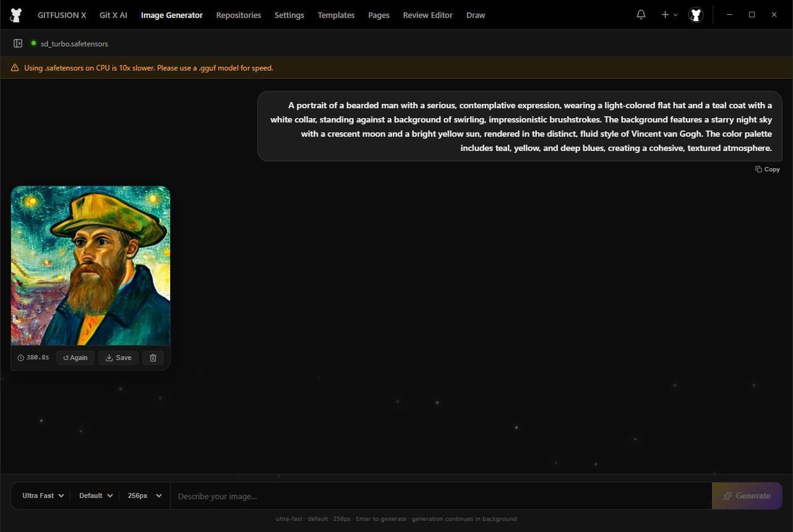
Task: Go to the Settings tab
Action: pos(289,15)
